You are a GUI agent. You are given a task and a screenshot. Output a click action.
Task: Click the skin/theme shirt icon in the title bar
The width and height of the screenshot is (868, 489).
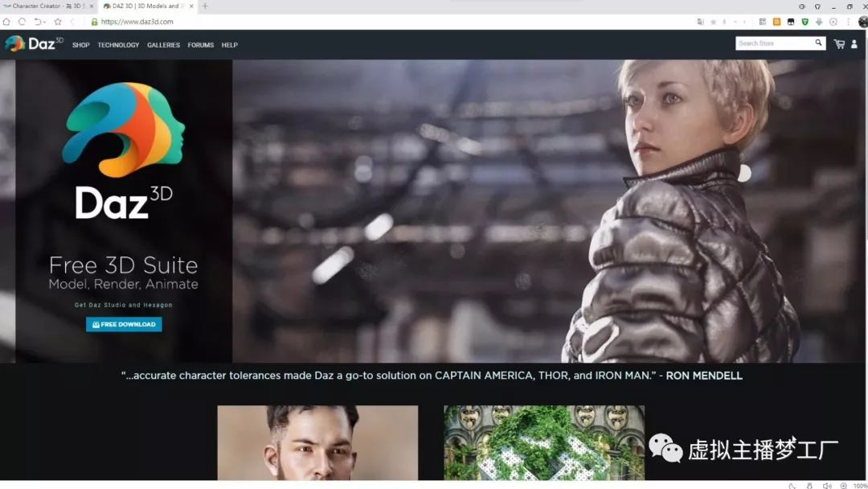click(x=817, y=6)
